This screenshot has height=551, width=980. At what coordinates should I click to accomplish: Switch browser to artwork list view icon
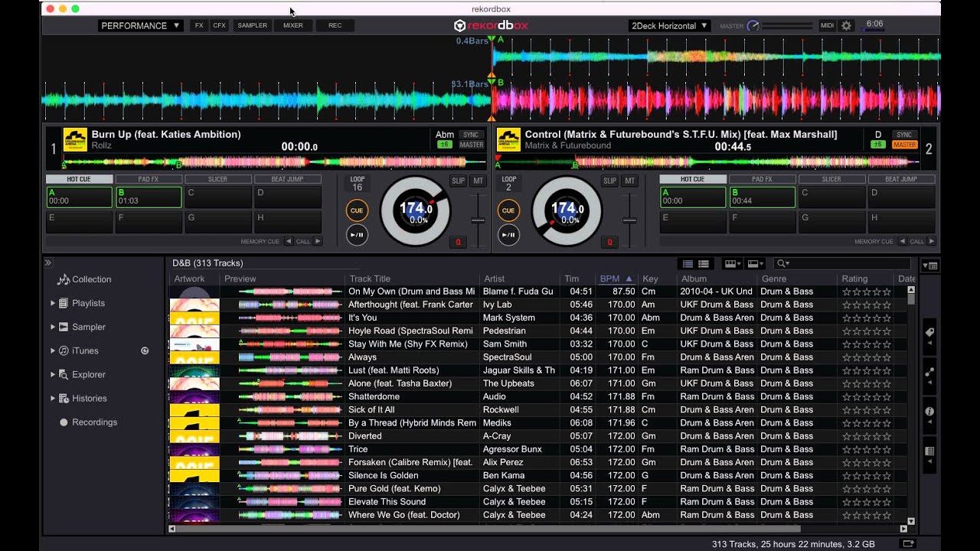tap(703, 263)
